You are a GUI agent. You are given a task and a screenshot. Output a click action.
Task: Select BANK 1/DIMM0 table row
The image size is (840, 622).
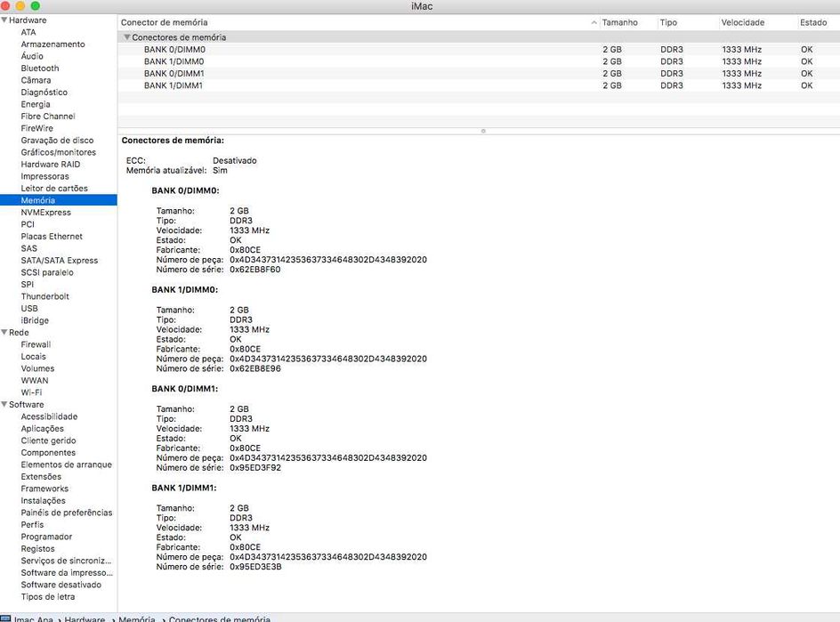tap(479, 61)
